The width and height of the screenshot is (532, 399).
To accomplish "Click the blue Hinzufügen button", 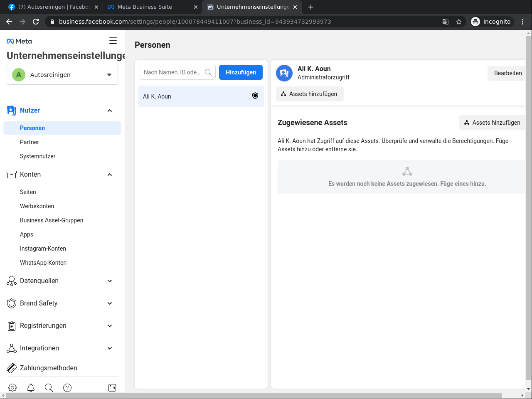I will [241, 72].
